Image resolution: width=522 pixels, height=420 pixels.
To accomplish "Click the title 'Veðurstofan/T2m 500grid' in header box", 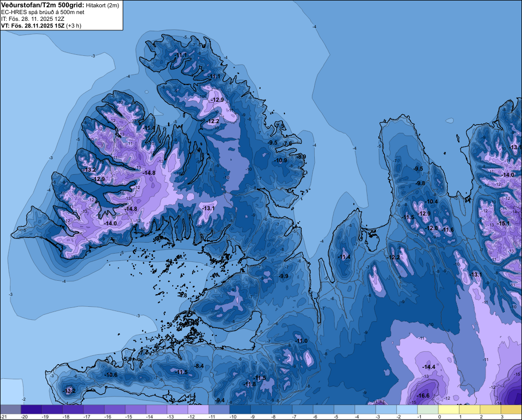I will click(x=43, y=5).
